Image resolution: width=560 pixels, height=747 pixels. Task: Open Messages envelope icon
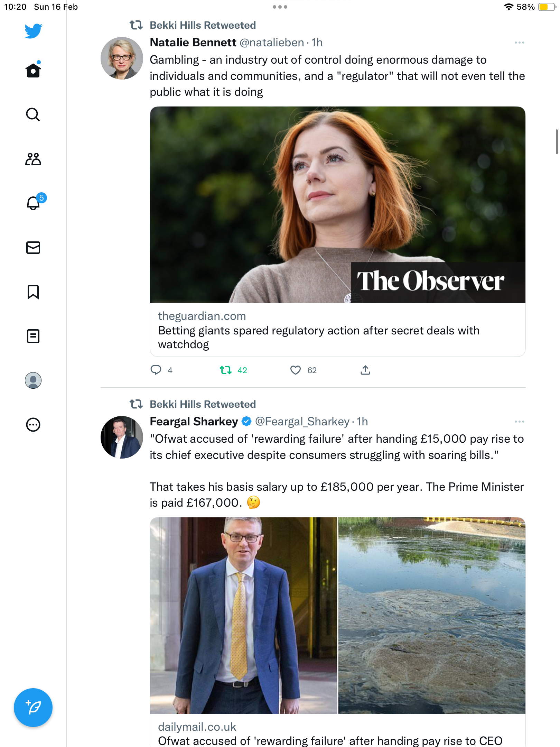(x=33, y=248)
